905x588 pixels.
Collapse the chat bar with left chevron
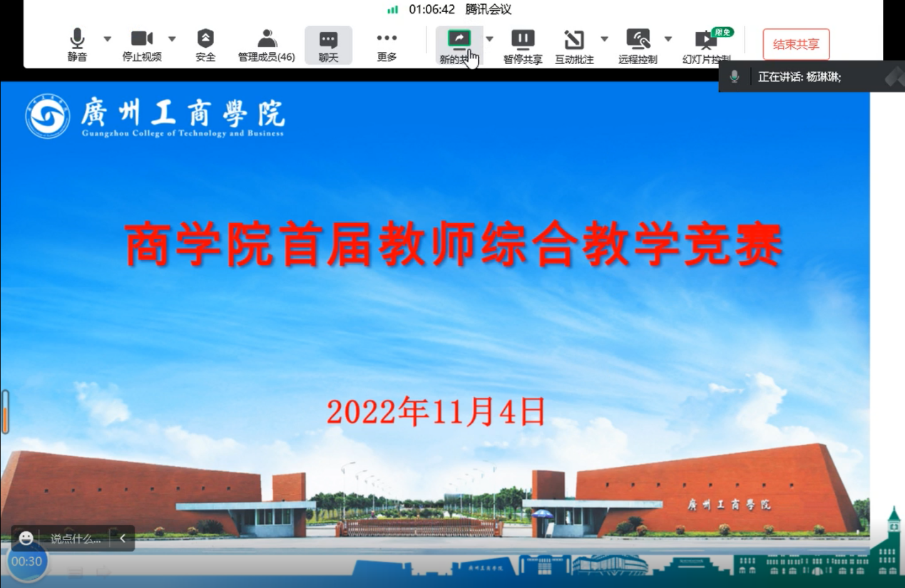click(123, 539)
